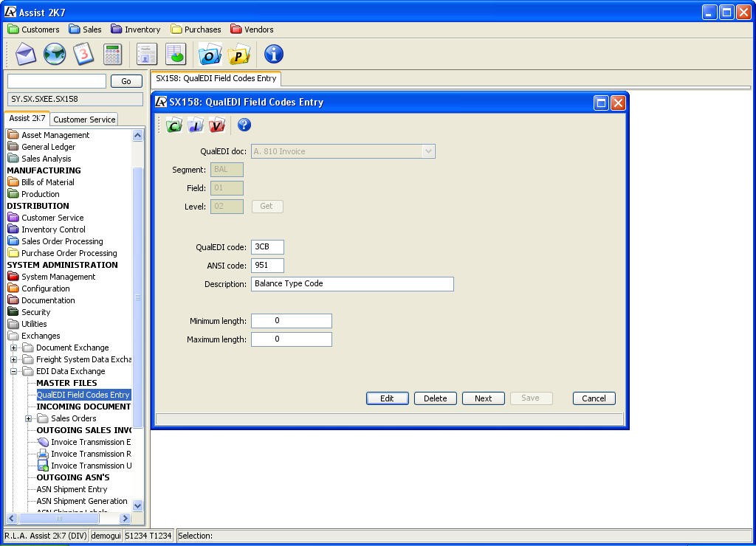Click the contact card toolbar icon
Viewport: 756px width, 546px height.
[147, 54]
